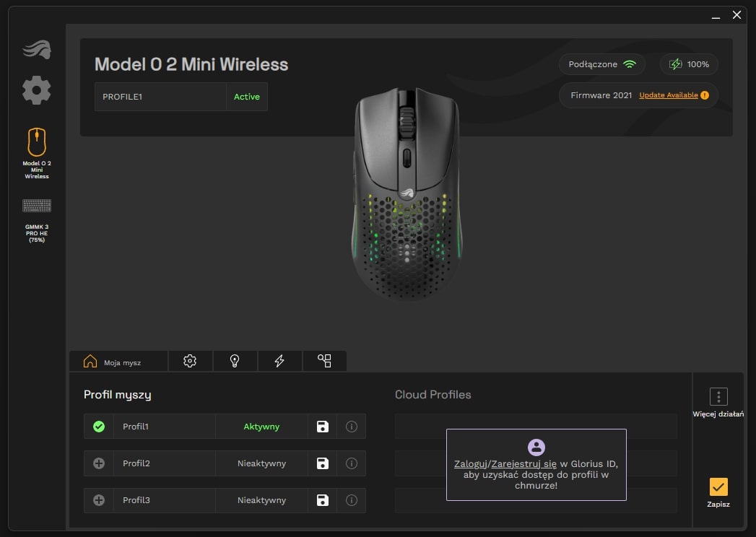Click the orange firmware warning icon
This screenshot has width=756, height=537.
tap(705, 95)
